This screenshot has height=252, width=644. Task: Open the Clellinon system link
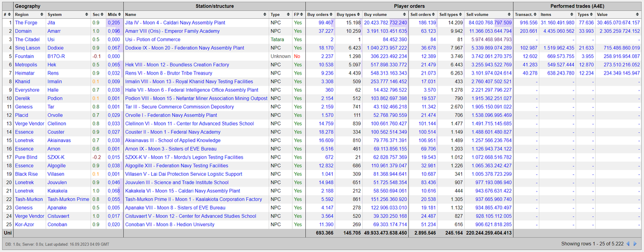(57, 123)
